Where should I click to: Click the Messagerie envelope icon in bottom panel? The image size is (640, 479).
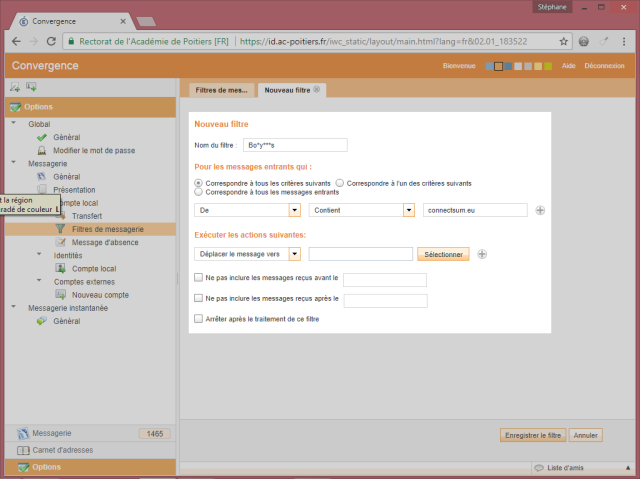tap(24, 433)
